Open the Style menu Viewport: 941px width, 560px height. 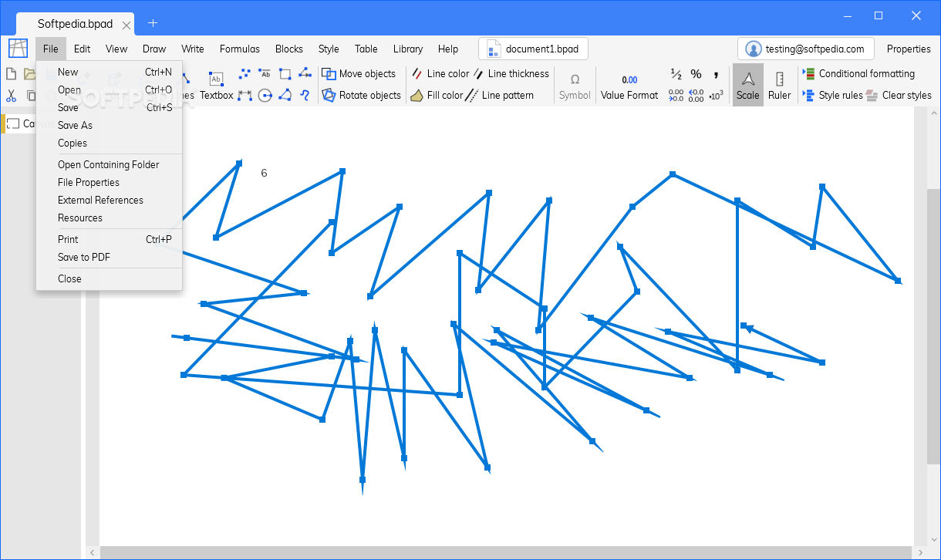(x=329, y=49)
